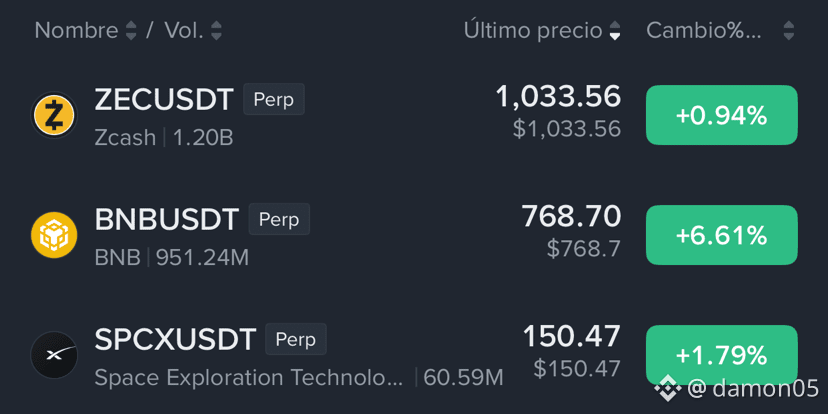Screen dimensions: 828x414
Task: Click the Perp tag beside ZECUSDT
Action: coord(274,99)
